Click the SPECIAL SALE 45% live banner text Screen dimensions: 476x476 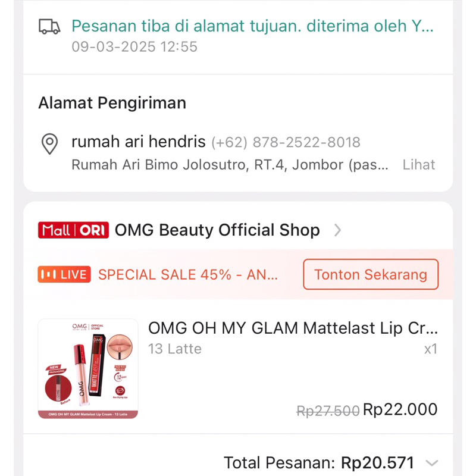point(188,275)
